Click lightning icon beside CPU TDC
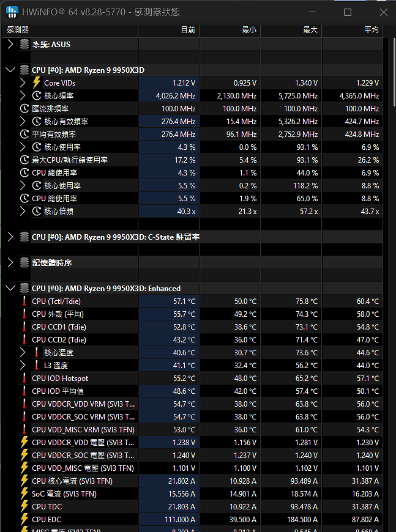 tap(24, 506)
